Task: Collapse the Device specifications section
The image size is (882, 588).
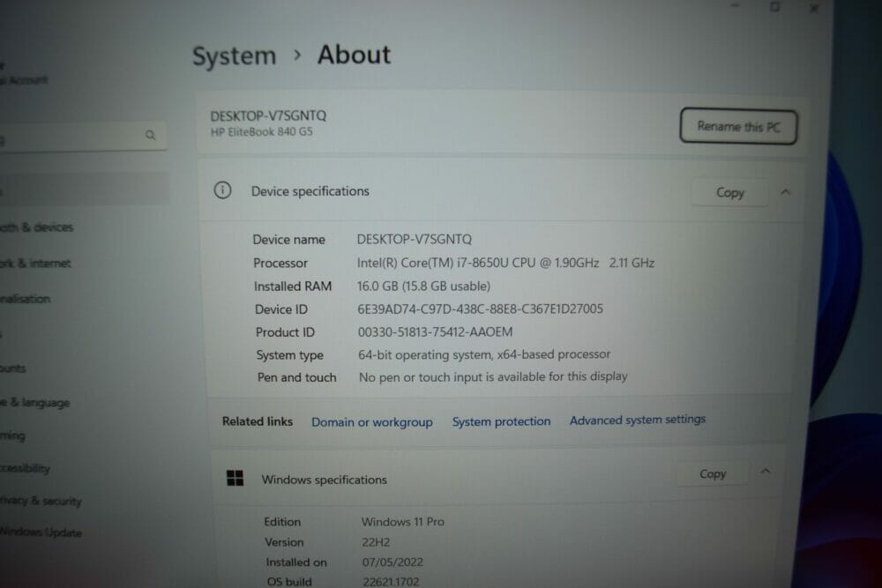Action: (x=786, y=192)
